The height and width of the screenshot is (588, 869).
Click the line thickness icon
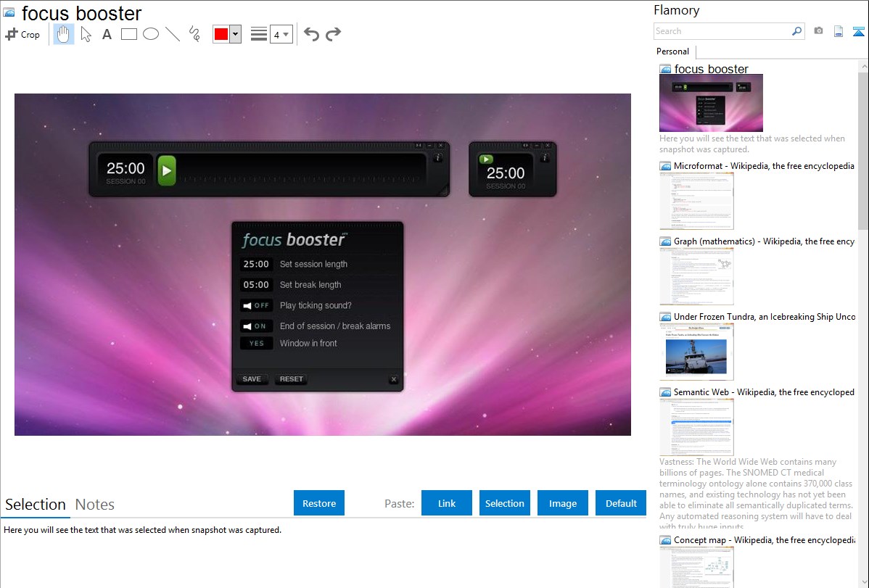click(259, 34)
